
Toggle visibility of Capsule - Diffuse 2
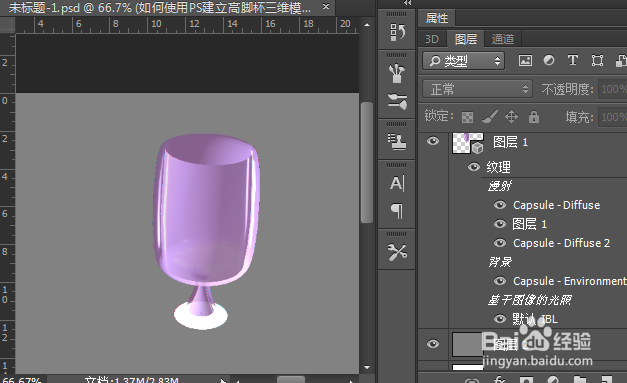pos(500,243)
